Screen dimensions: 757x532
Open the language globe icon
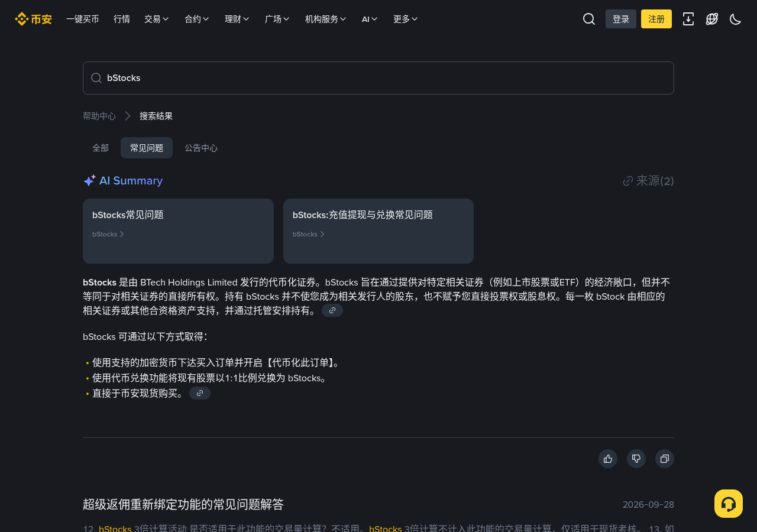712,19
